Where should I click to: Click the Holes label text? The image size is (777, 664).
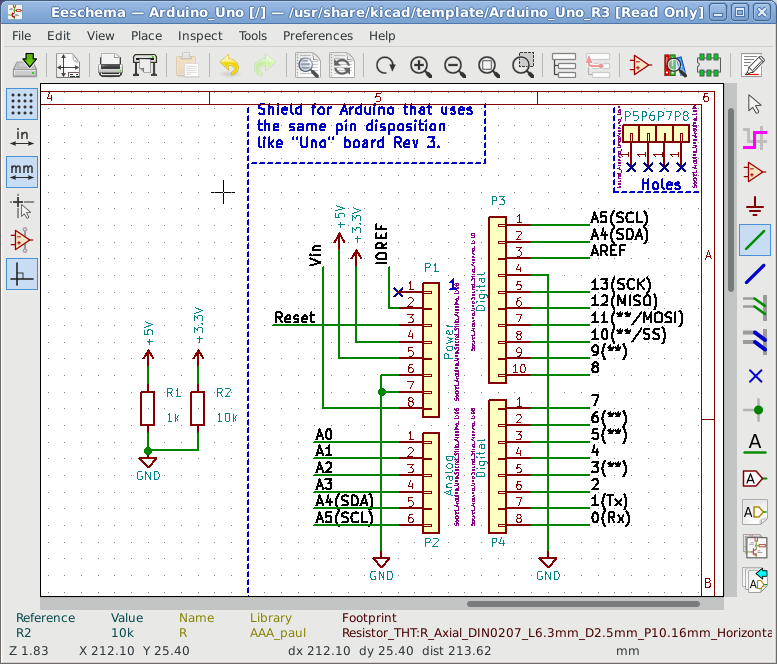661,184
